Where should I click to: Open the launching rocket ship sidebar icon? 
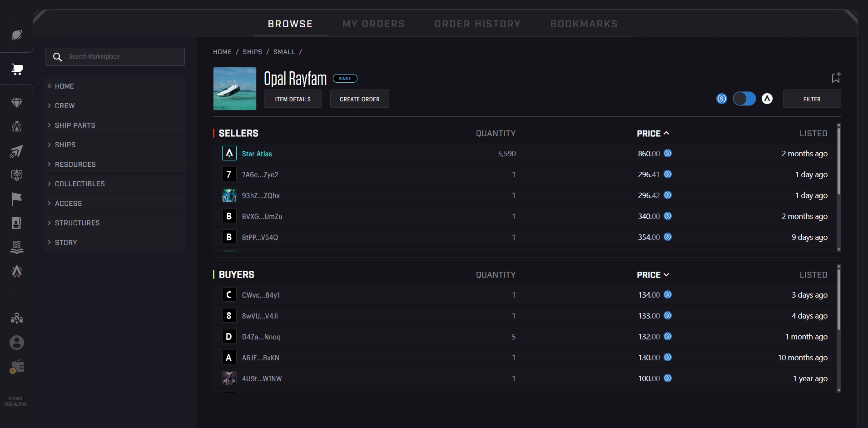coord(16,151)
